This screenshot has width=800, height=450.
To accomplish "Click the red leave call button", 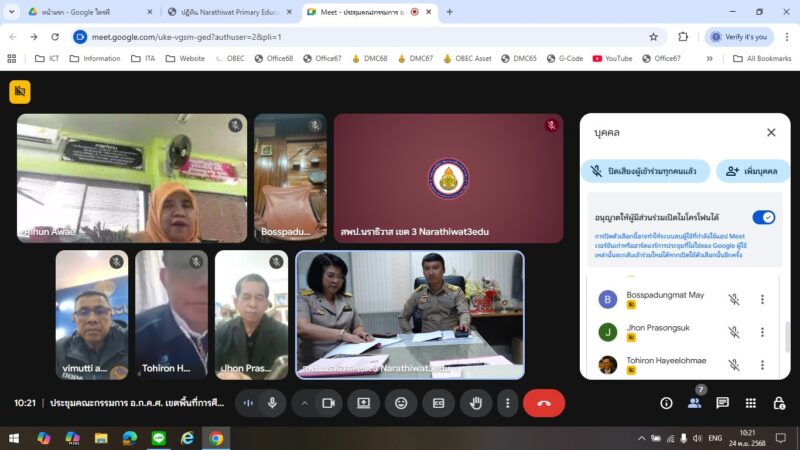I will [x=543, y=403].
